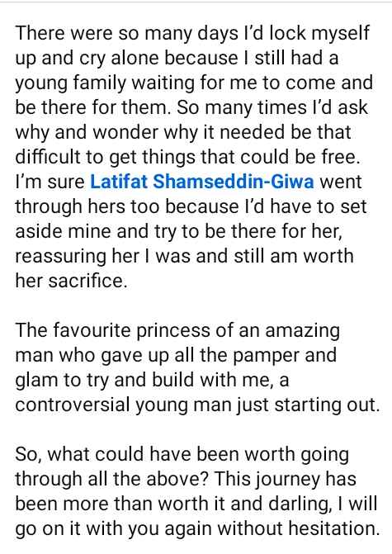Click the paragraph beginning 'The favourite princess'
The width and height of the screenshot is (392, 554).
[197, 367]
